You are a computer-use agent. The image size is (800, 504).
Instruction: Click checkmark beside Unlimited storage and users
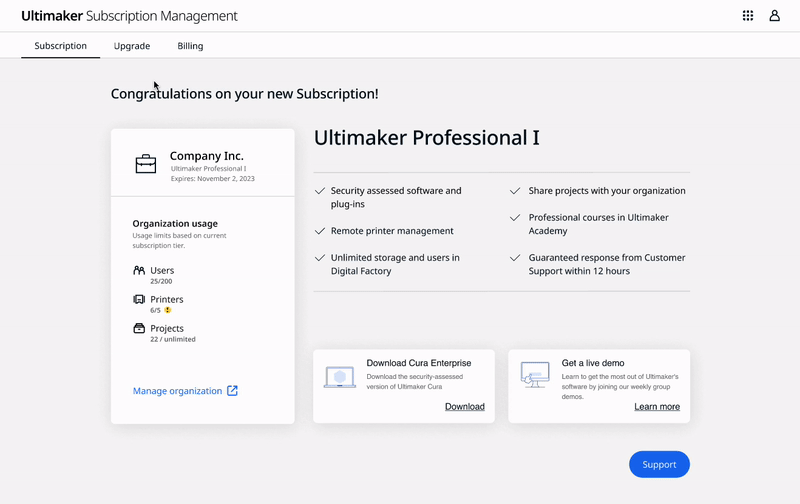pos(320,258)
